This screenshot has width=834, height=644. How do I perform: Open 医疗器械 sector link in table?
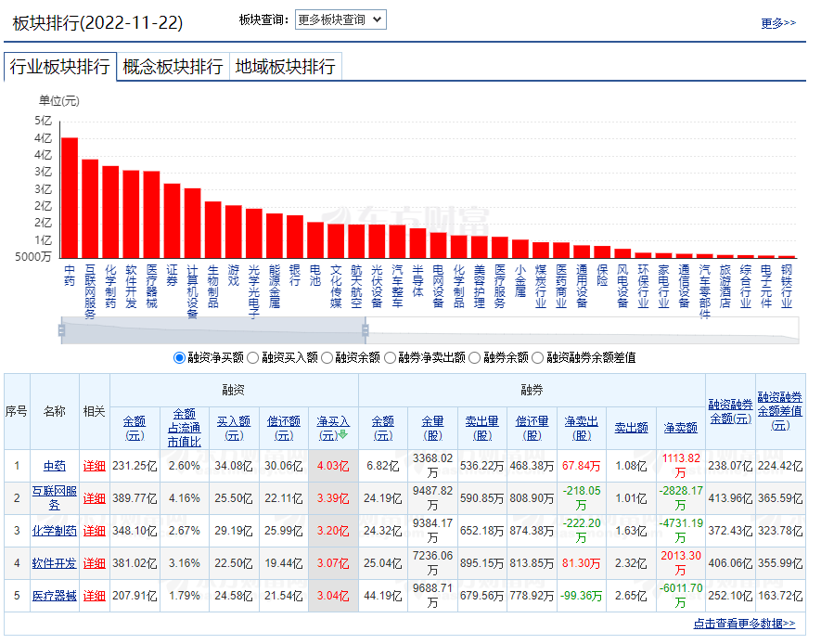coord(55,596)
